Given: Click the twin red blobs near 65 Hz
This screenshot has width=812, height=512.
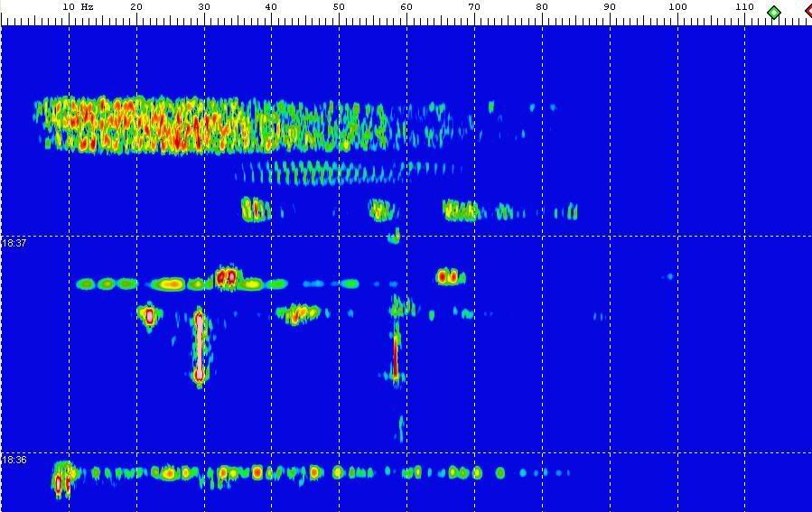Looking at the screenshot, I should click(447, 276).
